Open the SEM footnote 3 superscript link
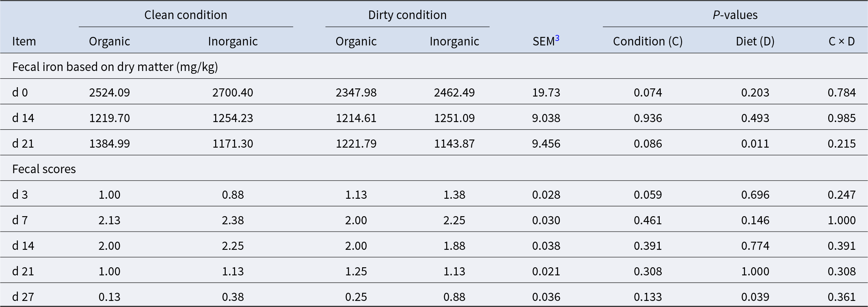Image resolution: width=868 pixels, height=307 pixels. [557, 38]
